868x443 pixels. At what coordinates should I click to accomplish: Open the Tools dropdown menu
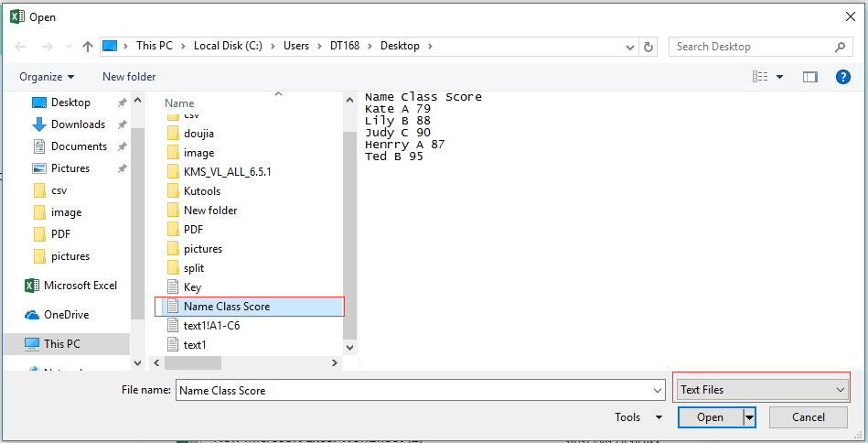pyautogui.click(x=638, y=417)
